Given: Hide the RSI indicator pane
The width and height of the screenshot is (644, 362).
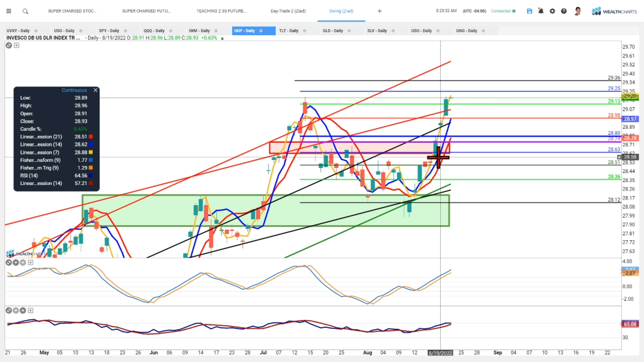Looking at the screenshot, I should click(x=9, y=310).
